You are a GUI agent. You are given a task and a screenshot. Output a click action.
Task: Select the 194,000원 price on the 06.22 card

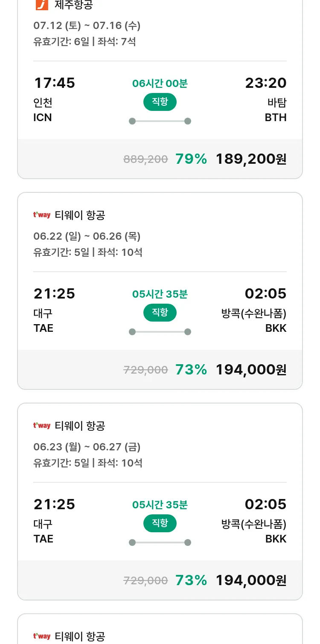251,370
